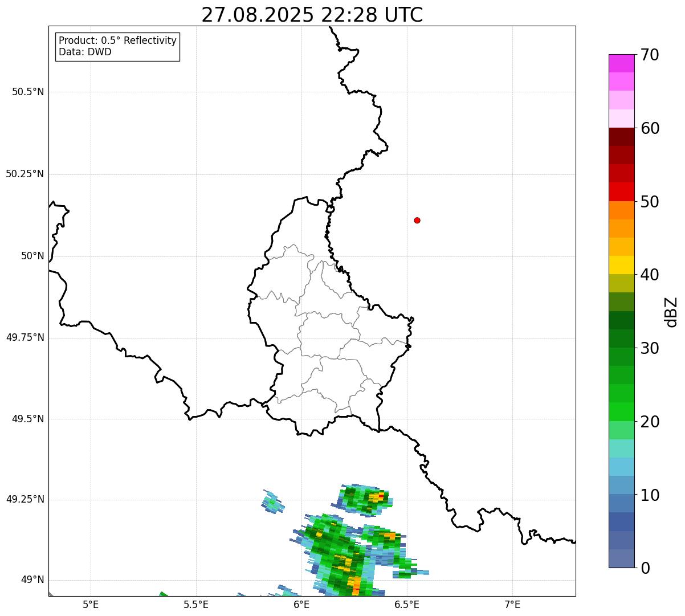685x616 pixels.
Task: Select the colorbar tick value 40
Action: click(x=650, y=275)
